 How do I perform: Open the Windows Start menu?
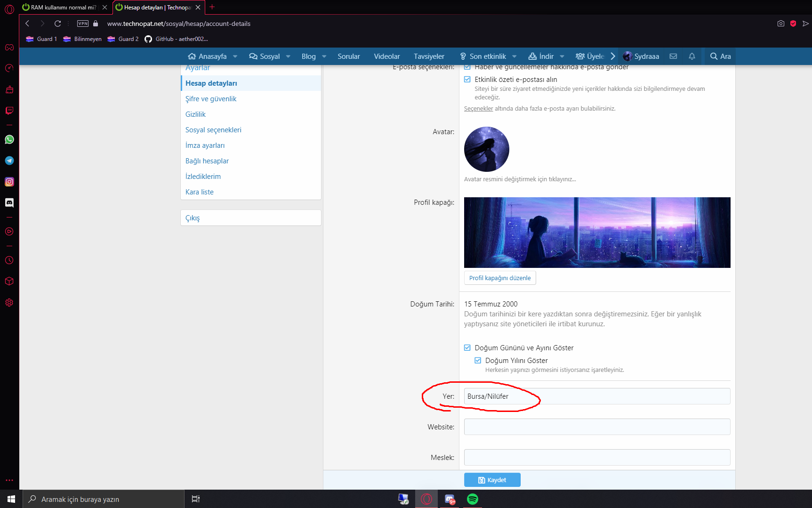pos(11,499)
